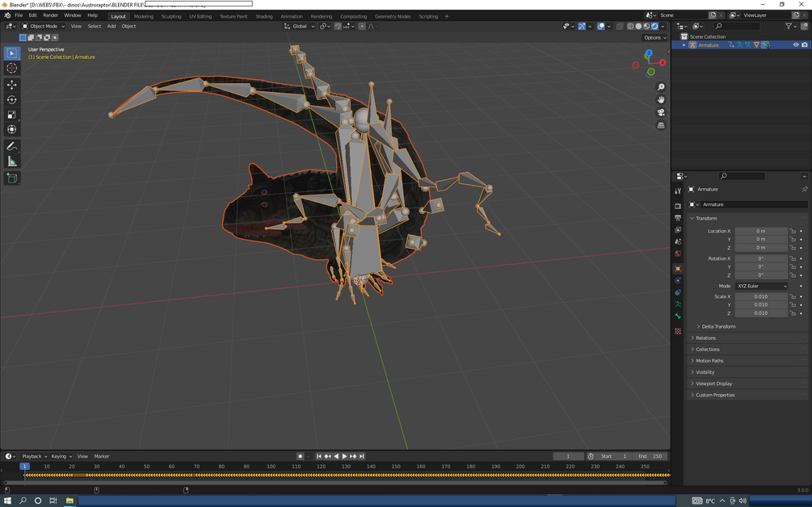Select the Rotate tool
Viewport: 812px width, 507px height.
[x=12, y=100]
